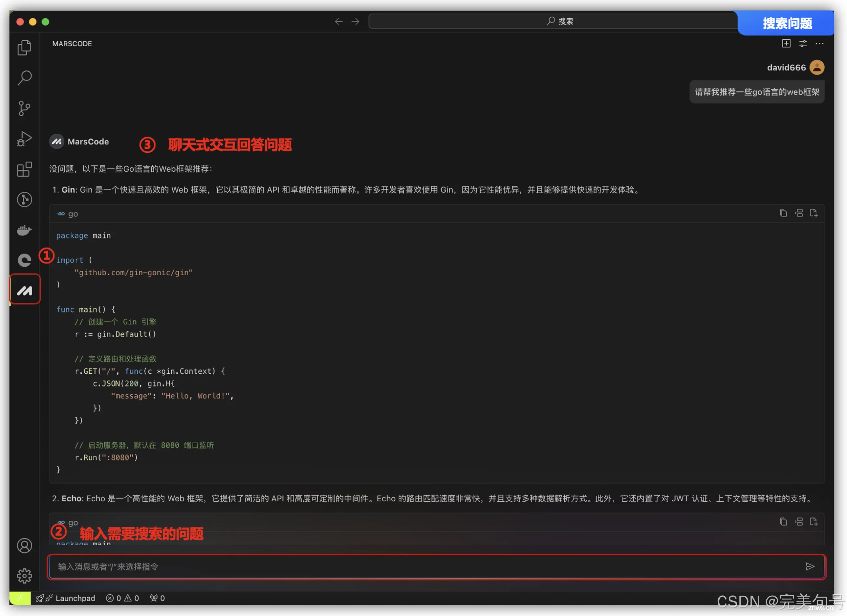This screenshot has height=616, width=847.
Task: Open the Git graph sidebar icon
Action: pyautogui.click(x=24, y=200)
